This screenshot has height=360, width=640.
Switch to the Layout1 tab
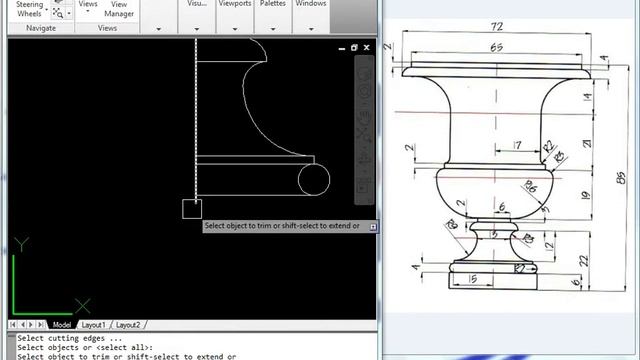[93, 325]
